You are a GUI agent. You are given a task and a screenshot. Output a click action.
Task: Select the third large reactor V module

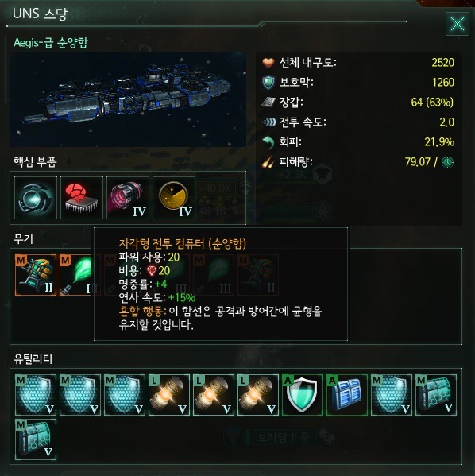(258, 395)
